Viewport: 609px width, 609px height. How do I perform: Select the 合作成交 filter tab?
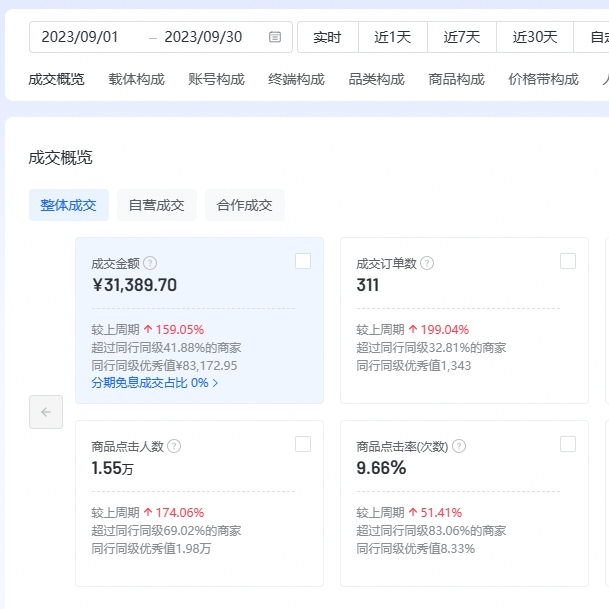[244, 205]
